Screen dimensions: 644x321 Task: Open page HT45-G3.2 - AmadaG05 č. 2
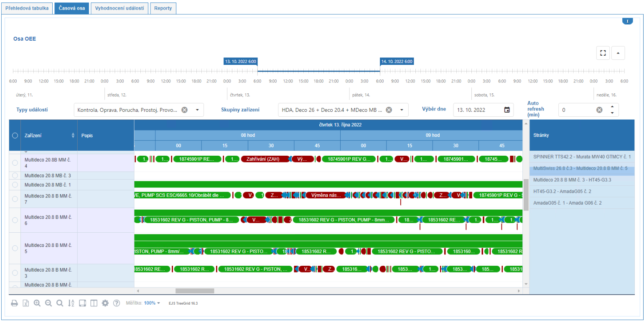562,191
